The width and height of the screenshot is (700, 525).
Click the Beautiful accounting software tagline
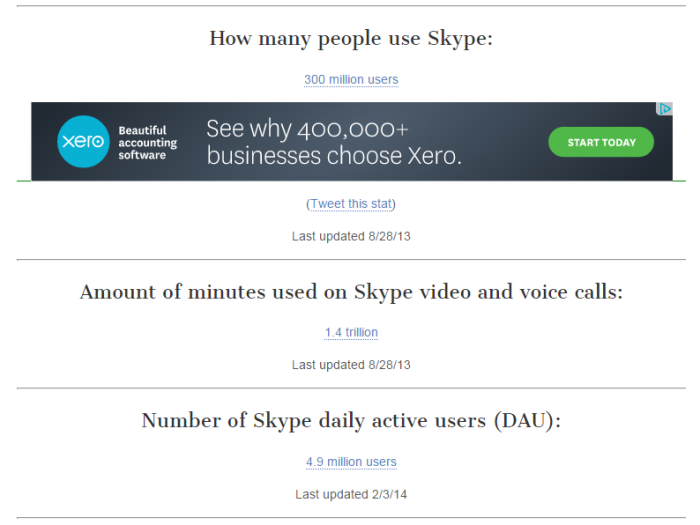147,142
